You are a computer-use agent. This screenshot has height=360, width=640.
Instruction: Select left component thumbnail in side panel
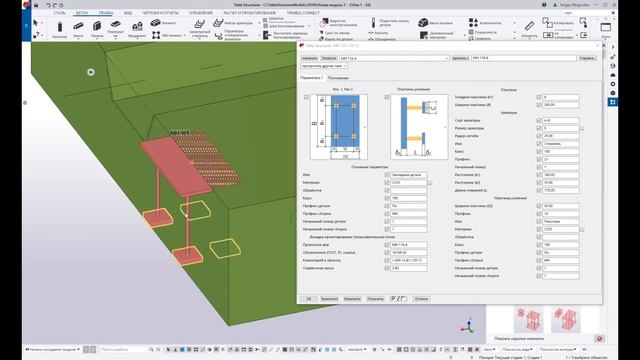[529, 319]
